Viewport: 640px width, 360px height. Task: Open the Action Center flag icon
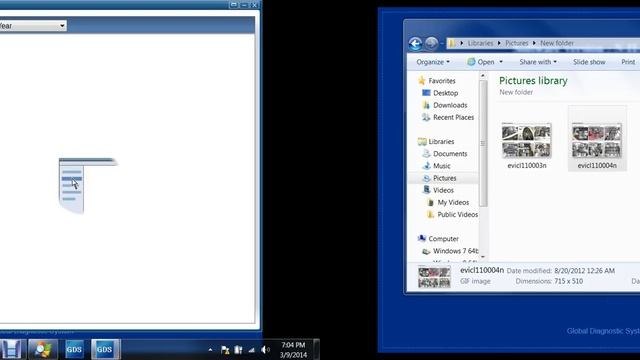pos(225,350)
